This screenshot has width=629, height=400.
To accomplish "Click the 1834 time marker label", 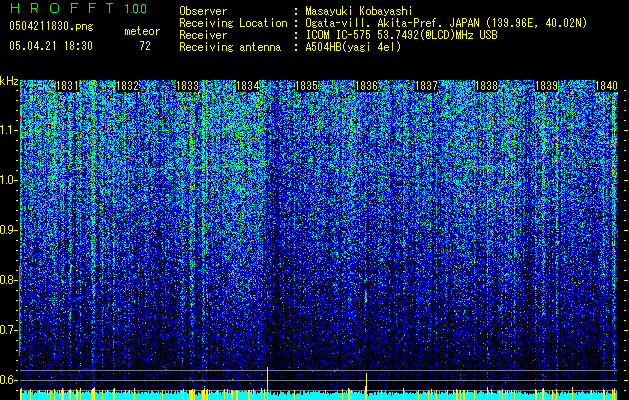I will [x=248, y=86].
